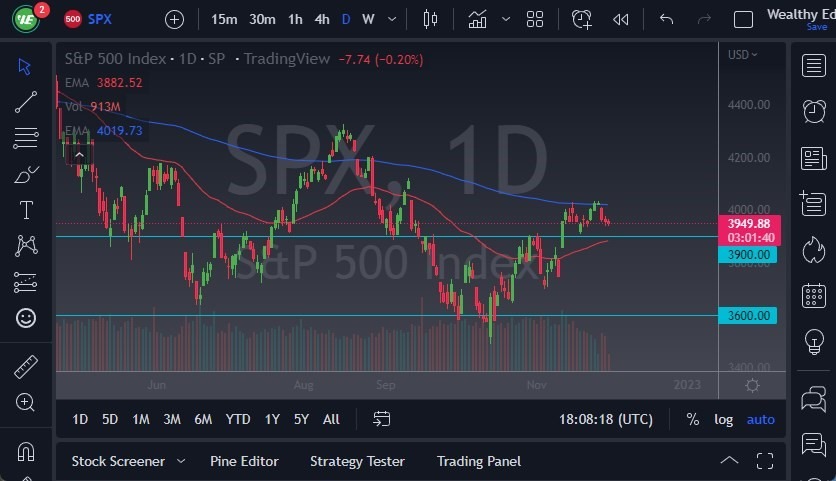Open the economic calendar panel
Image resolution: width=836 pixels, height=481 pixels.
[x=814, y=295]
